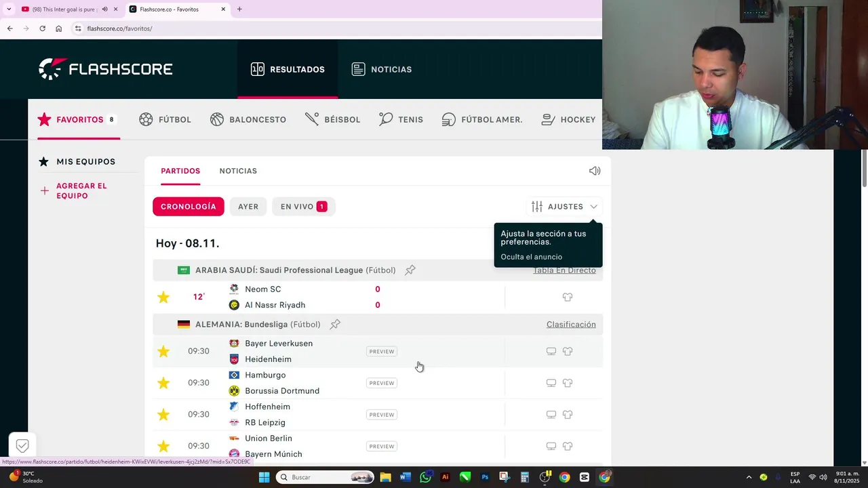Click TV icon for Hoffenheim match

point(551,414)
